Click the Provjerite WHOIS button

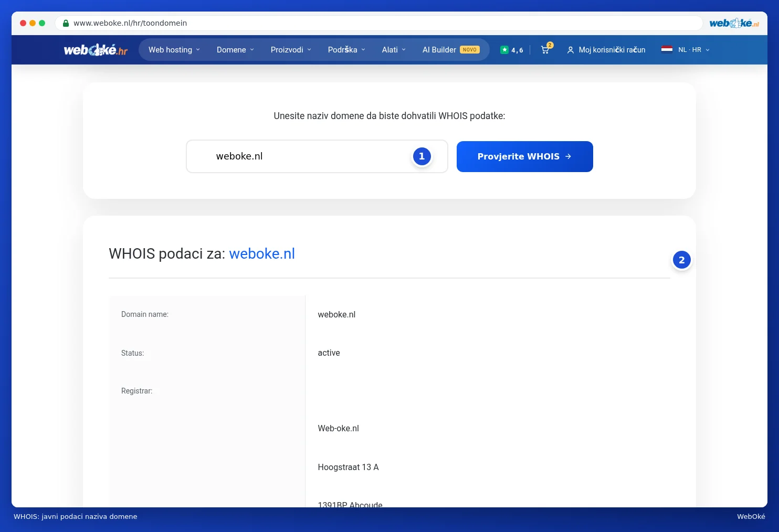point(525,156)
